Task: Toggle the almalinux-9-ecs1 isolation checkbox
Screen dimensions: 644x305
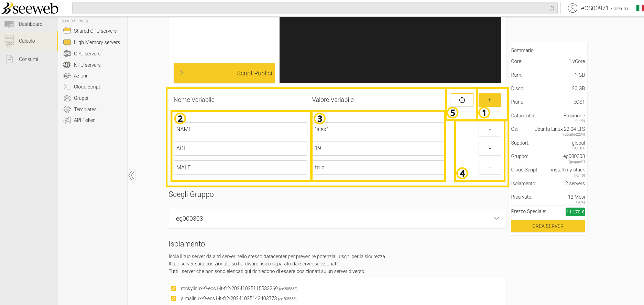Action: pos(174,298)
